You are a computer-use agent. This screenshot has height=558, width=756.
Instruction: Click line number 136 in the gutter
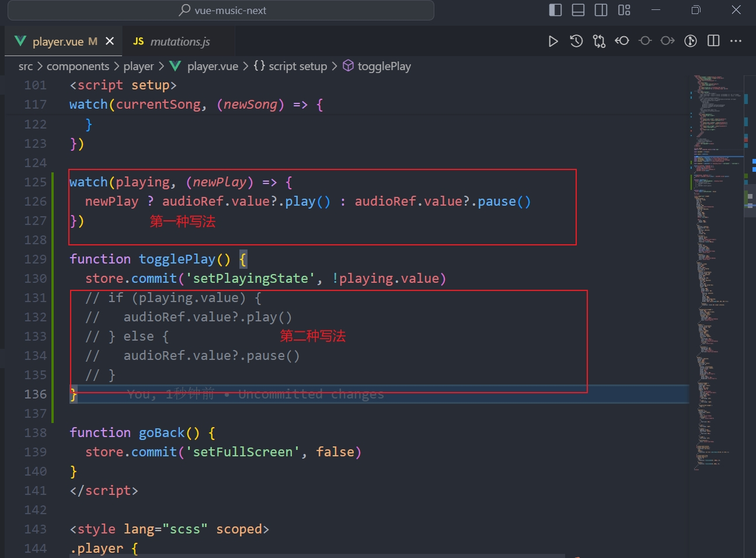pos(35,394)
